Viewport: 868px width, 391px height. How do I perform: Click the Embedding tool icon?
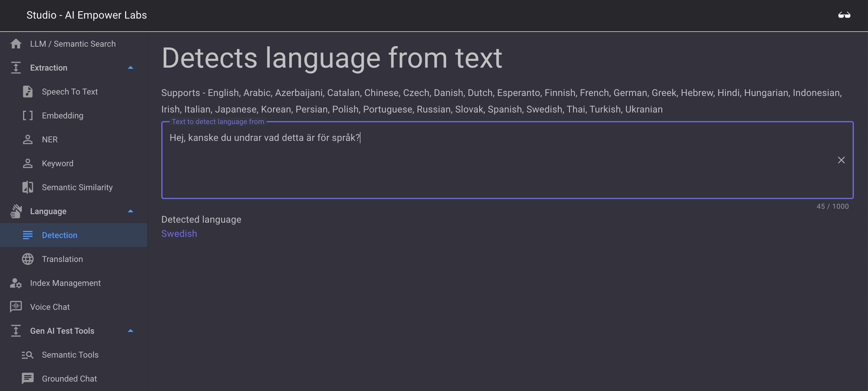click(27, 115)
